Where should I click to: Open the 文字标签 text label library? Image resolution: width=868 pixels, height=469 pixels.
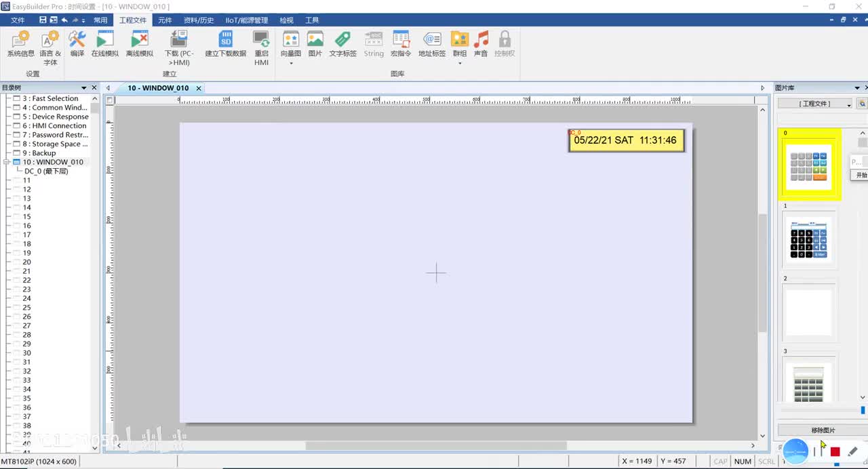(x=343, y=44)
